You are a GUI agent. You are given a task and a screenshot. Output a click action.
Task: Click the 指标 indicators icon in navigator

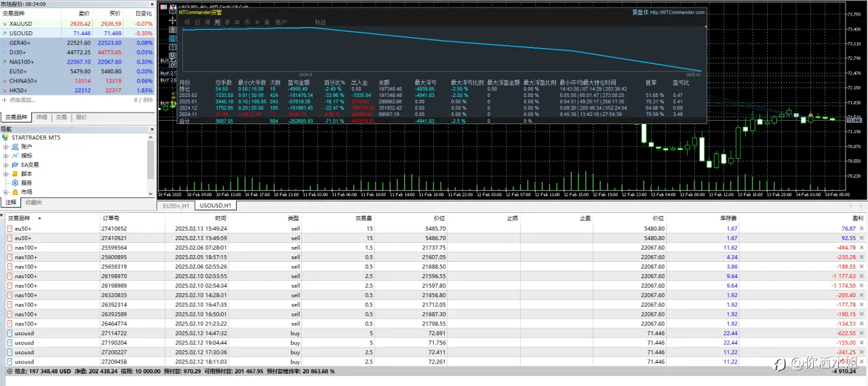coord(14,155)
